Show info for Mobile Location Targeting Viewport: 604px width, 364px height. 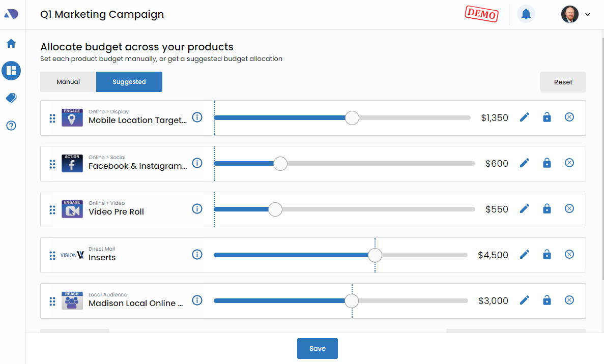point(197,117)
